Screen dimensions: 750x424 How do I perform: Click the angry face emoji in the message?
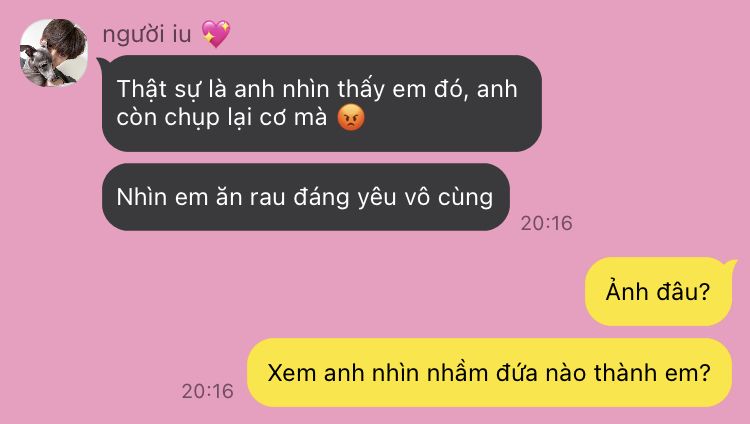click(351, 118)
